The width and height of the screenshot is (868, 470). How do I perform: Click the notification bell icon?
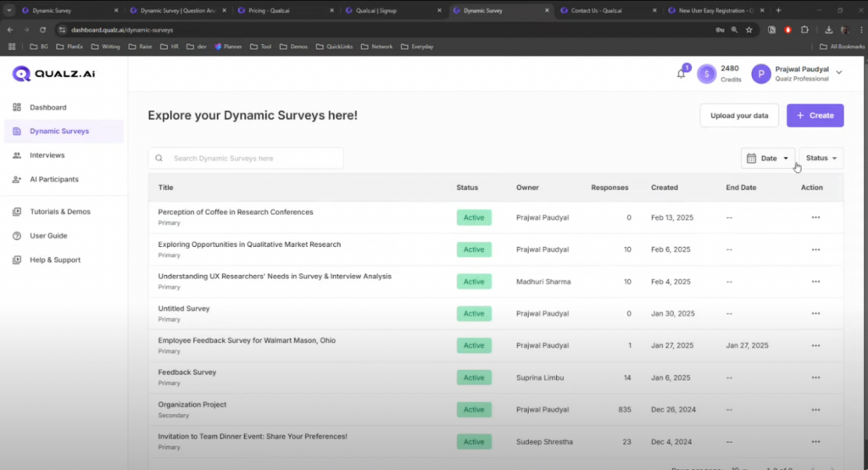(681, 74)
